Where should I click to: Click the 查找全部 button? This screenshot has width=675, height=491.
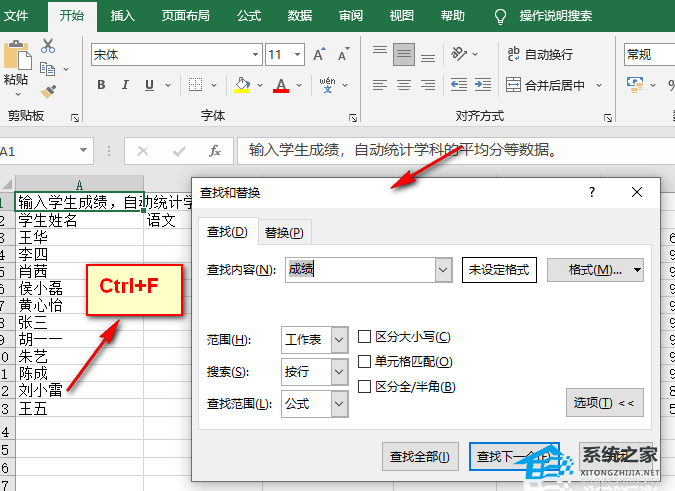tap(420, 456)
